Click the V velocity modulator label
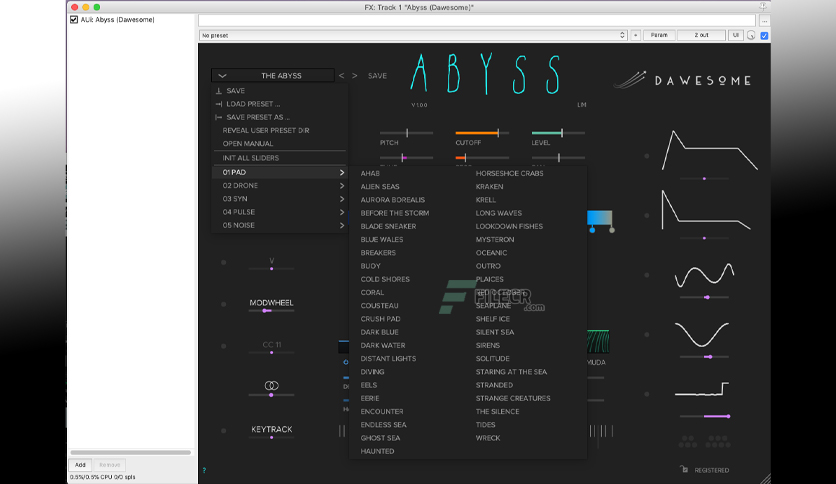Screen dimensions: 836x484 (x=272, y=261)
